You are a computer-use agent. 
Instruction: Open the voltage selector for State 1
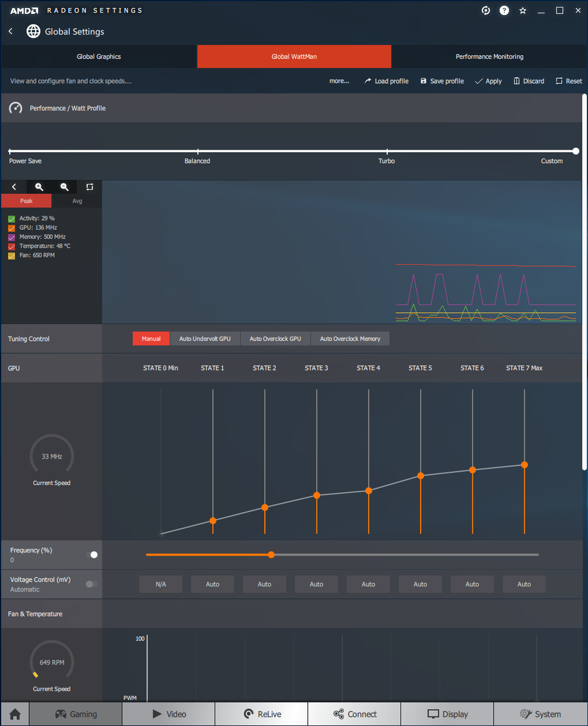point(212,584)
